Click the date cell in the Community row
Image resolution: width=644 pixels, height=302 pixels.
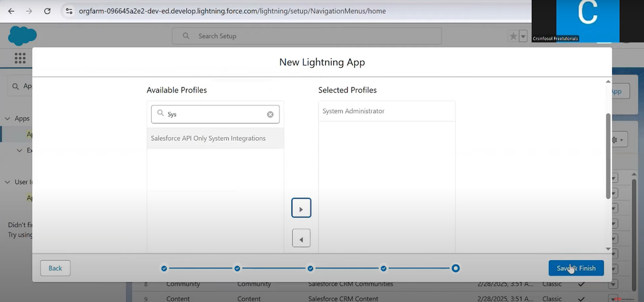click(x=505, y=284)
